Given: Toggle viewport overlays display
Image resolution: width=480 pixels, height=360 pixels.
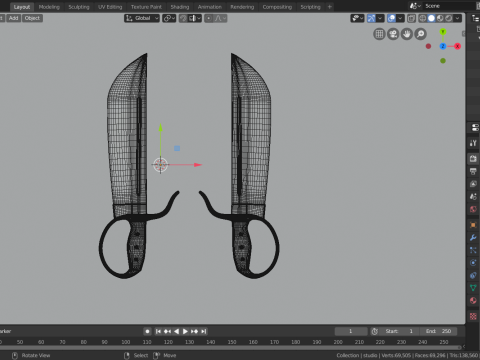Looking at the screenshot, I should click(391, 18).
